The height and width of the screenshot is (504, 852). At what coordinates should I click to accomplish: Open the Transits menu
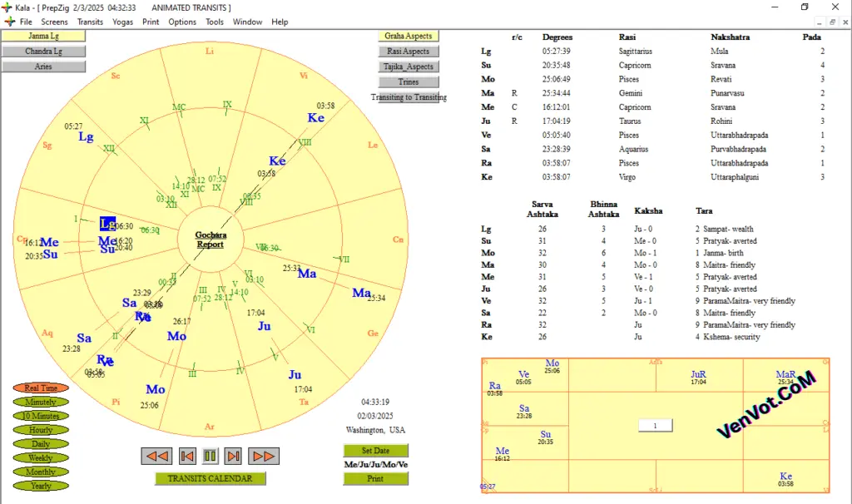tap(90, 22)
